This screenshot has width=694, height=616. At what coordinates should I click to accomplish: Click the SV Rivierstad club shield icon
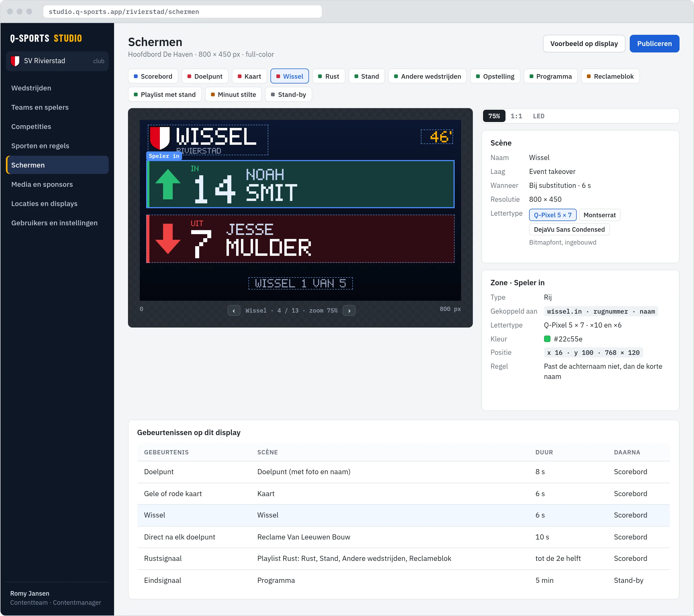(15, 61)
